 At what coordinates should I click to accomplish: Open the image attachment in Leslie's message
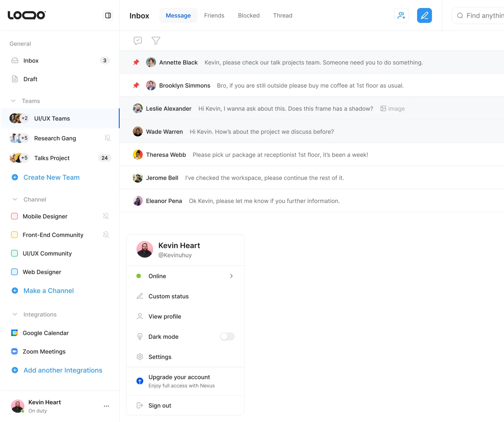pos(392,109)
